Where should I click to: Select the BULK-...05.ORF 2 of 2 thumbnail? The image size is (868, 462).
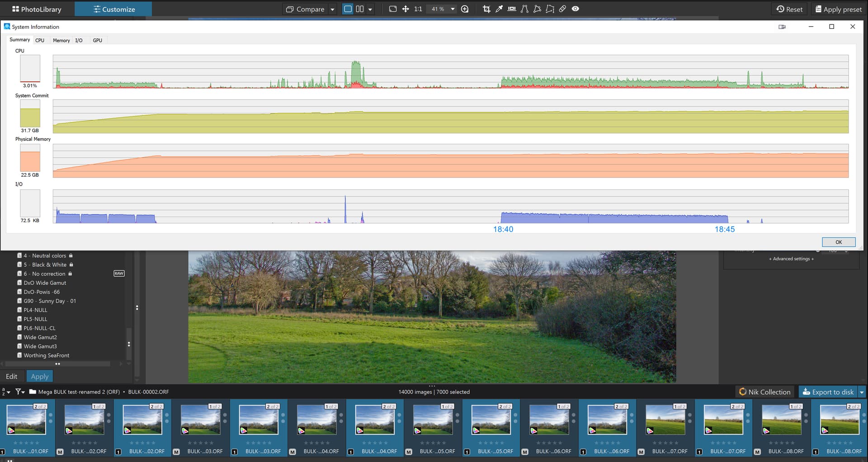[x=492, y=420]
